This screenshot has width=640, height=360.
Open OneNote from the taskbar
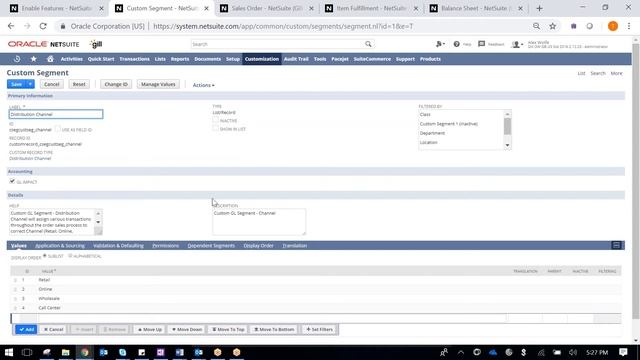(160, 352)
